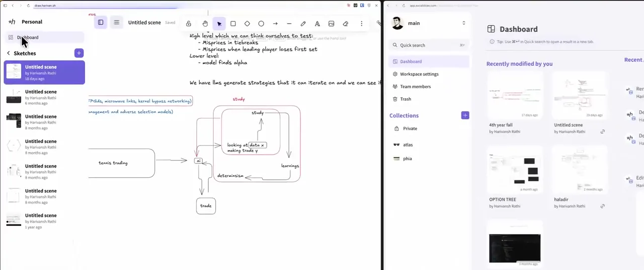Viewport: 644px width, 270px height.
Task: Open more tools three-dot menu
Action: (x=361, y=24)
